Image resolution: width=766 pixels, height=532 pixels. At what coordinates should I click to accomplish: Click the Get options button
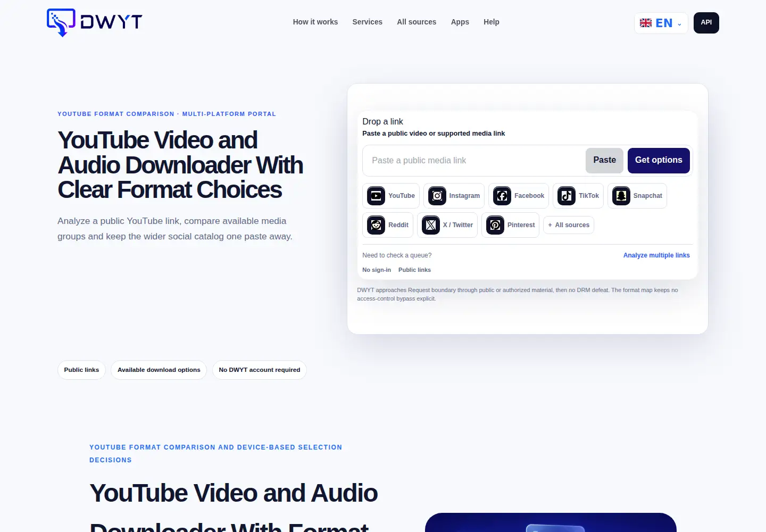tap(659, 161)
